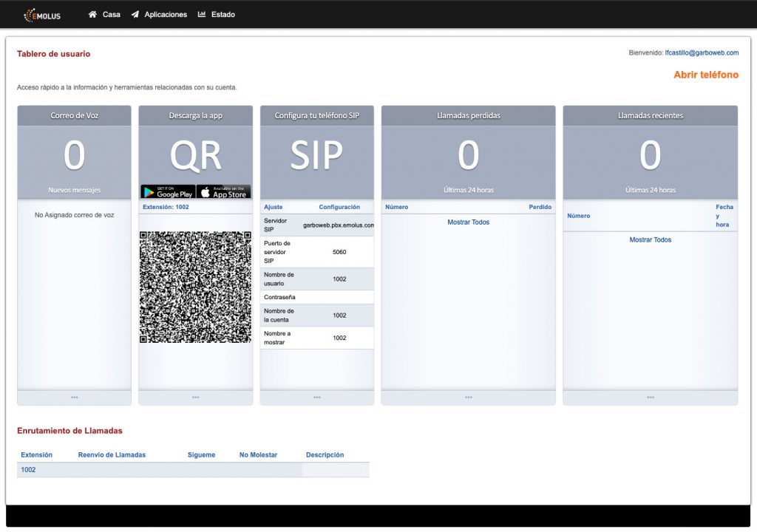Click the large QR tile text
757x532 pixels.
point(195,155)
